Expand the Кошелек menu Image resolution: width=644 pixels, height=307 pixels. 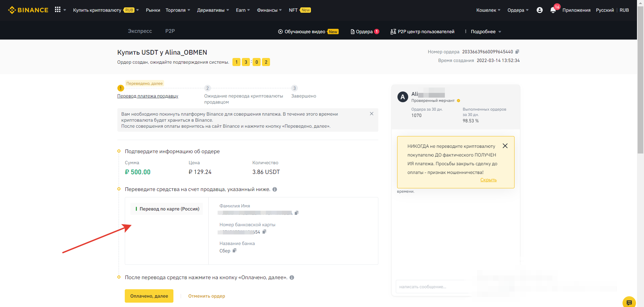[x=488, y=10]
